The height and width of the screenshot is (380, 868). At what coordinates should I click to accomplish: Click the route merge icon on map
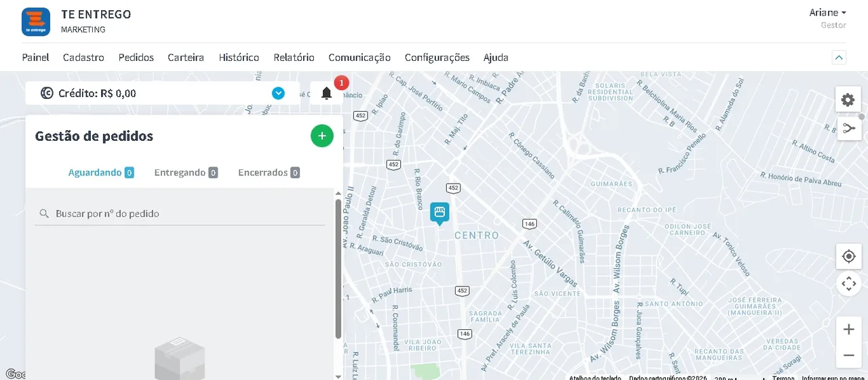[848, 128]
